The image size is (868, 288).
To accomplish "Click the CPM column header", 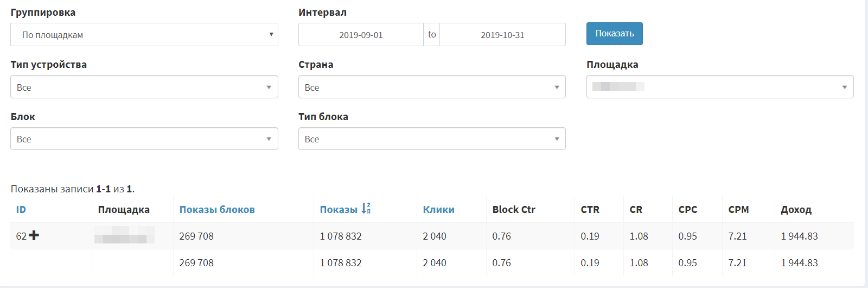I will coord(738,210).
